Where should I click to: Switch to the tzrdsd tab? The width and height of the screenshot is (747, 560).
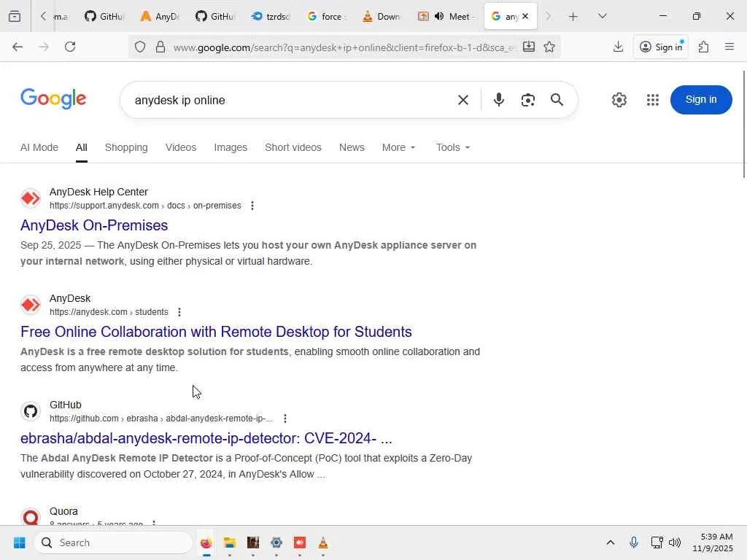[x=271, y=17]
